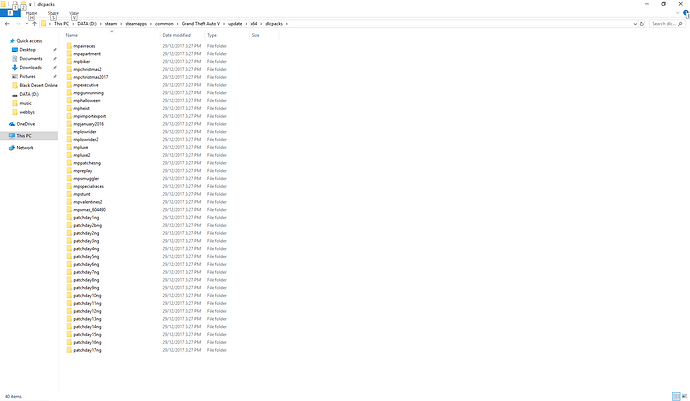The image size is (690, 401).
Task: Select Network in the navigation pane
Action: [25, 148]
